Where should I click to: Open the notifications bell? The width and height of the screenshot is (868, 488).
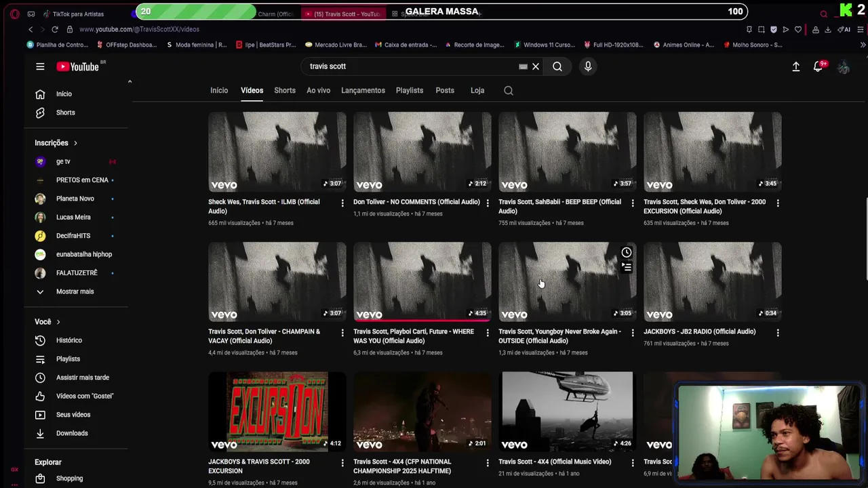click(818, 66)
